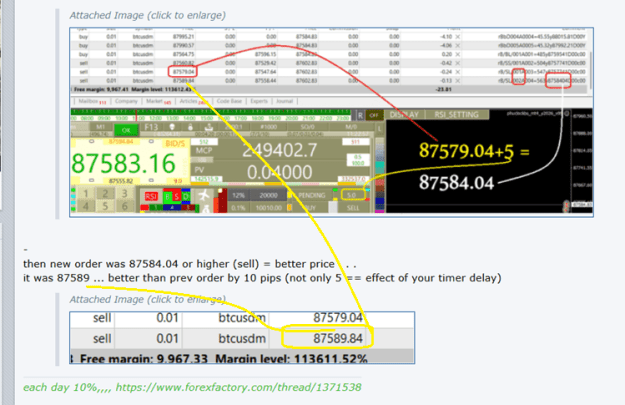This screenshot has height=405, width=625.
Task: Click the SELL button in trade panel
Action: tap(353, 208)
